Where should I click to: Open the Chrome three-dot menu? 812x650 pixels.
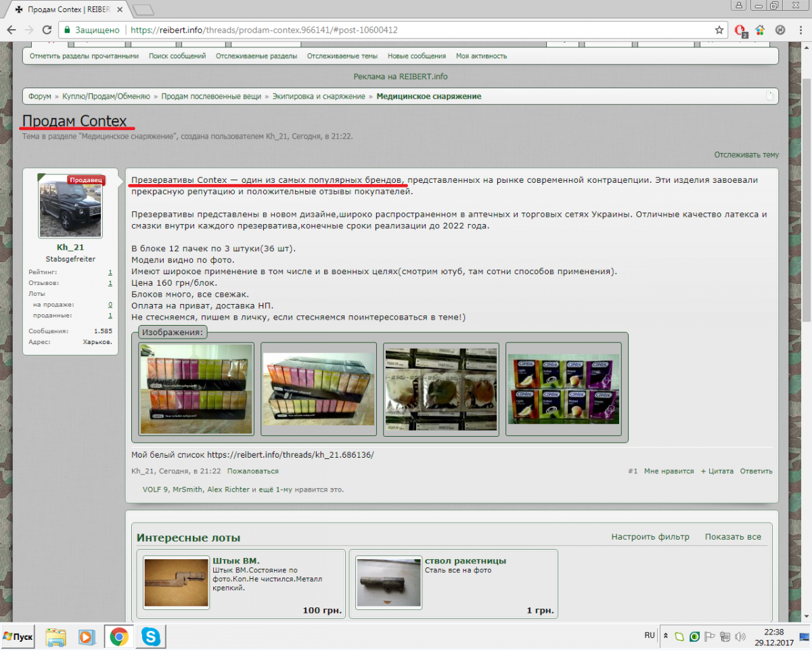click(x=799, y=30)
